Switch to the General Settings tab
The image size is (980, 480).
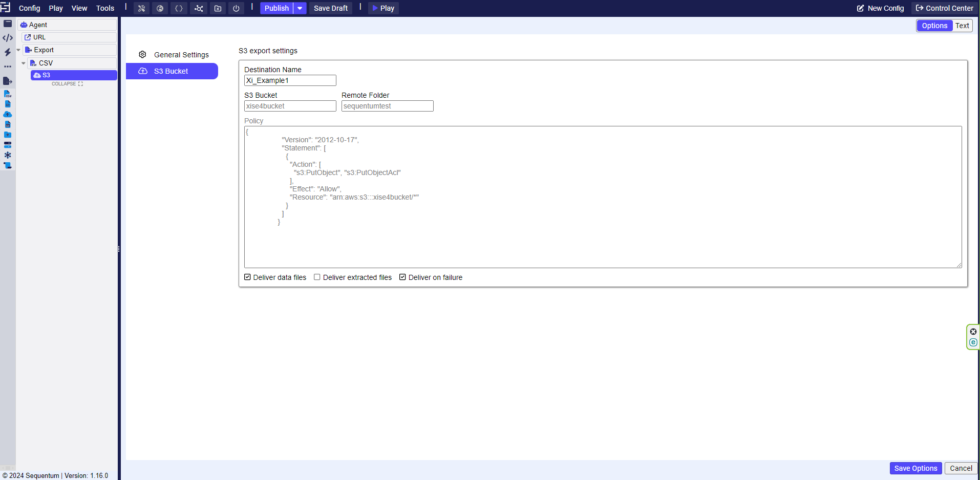pos(181,55)
